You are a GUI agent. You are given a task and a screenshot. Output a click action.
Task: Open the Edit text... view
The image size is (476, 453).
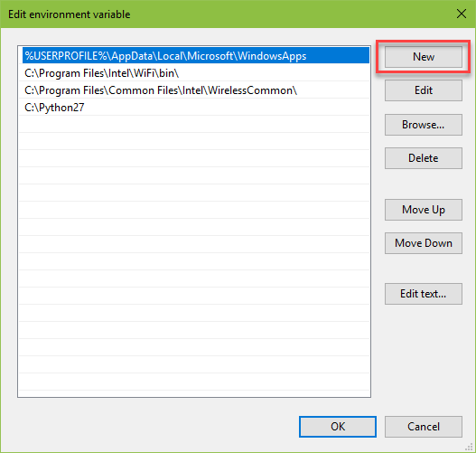coord(424,294)
